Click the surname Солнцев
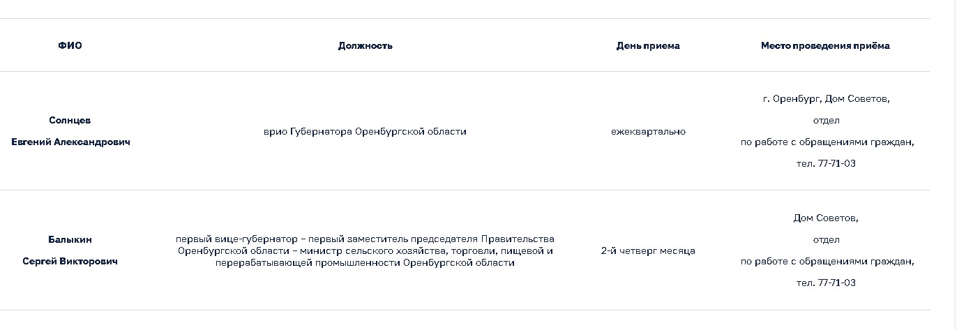This screenshot has width=980, height=330. coord(70,121)
